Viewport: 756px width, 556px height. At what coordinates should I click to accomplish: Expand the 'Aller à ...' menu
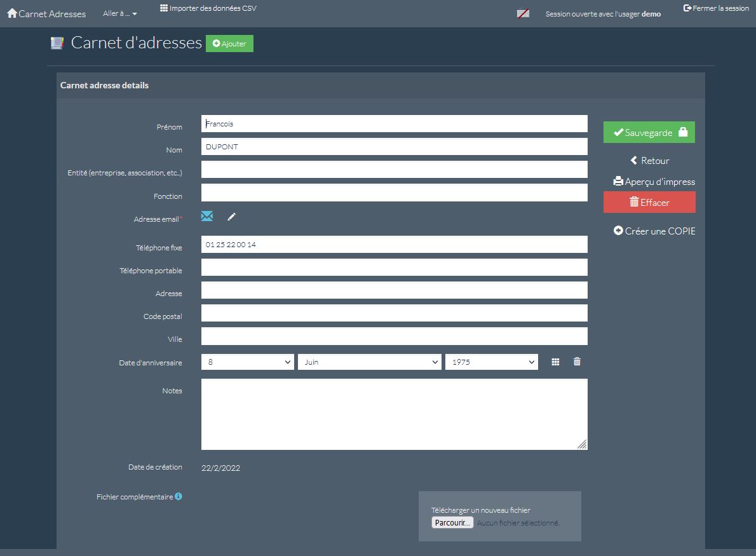coord(119,13)
